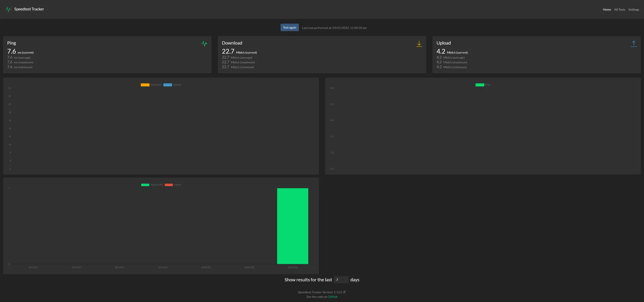Focus the number of days input field
Viewport: 644px width, 302px height.
click(341, 280)
